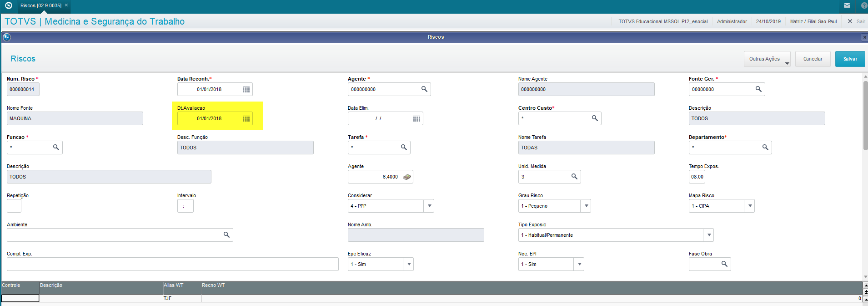
Task: Expand the Mapa Risco dropdown
Action: pyautogui.click(x=750, y=206)
